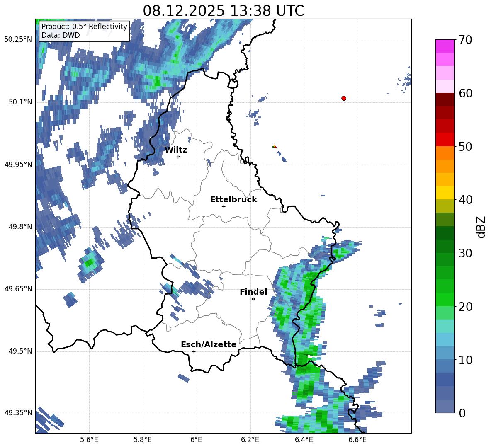This screenshot has width=491, height=448.
Task: Click the 50.1°N latitude label
Action: click(x=20, y=102)
